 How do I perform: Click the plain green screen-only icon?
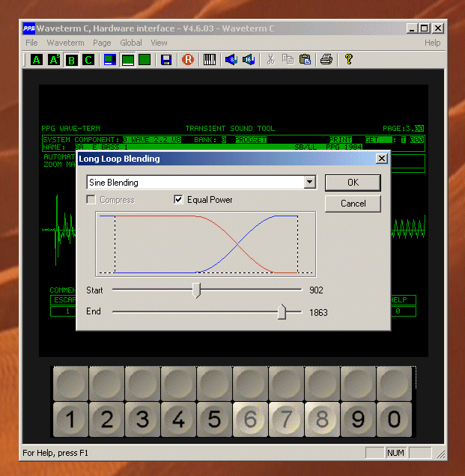[145, 60]
